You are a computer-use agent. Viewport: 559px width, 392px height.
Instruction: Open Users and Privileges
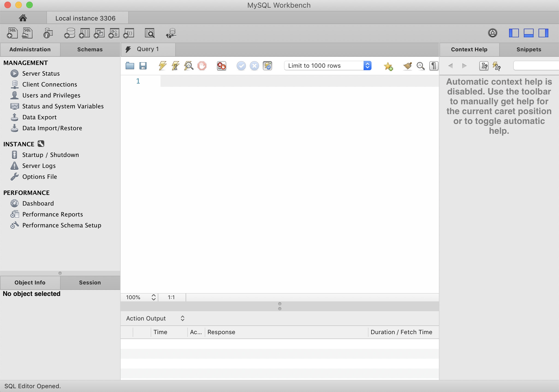point(51,95)
